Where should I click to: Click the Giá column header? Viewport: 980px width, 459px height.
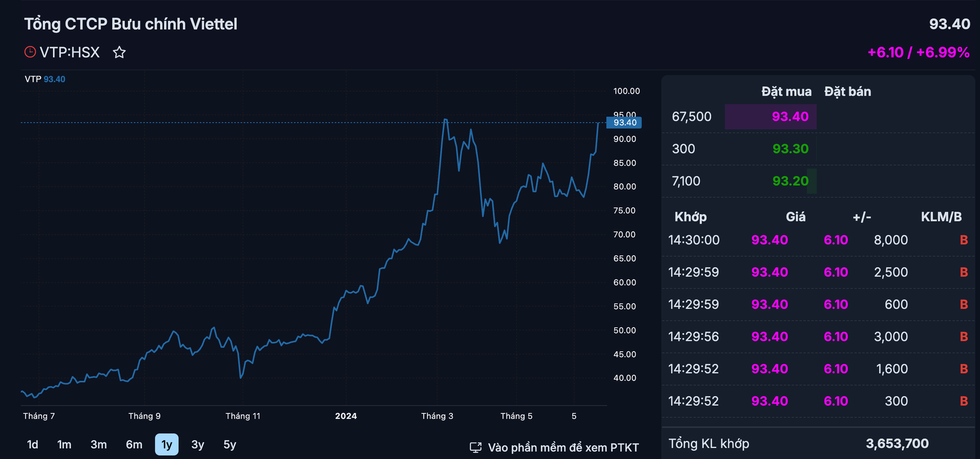(796, 217)
